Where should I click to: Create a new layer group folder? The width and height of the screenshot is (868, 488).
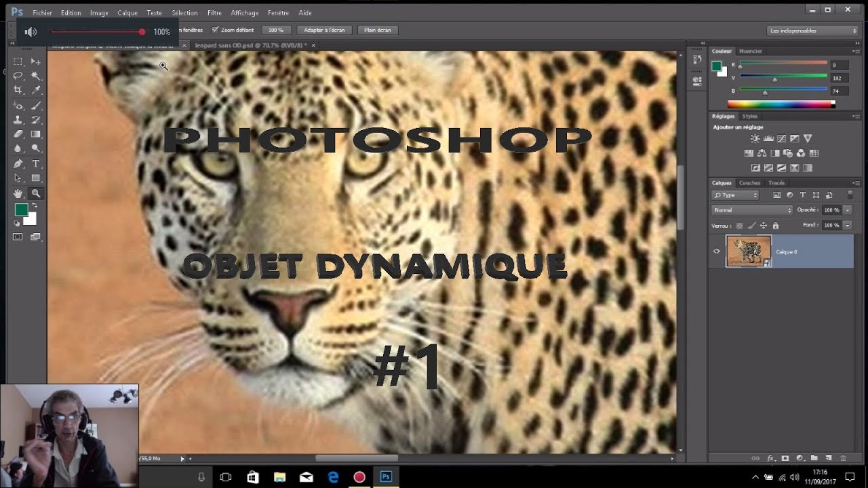click(814, 458)
